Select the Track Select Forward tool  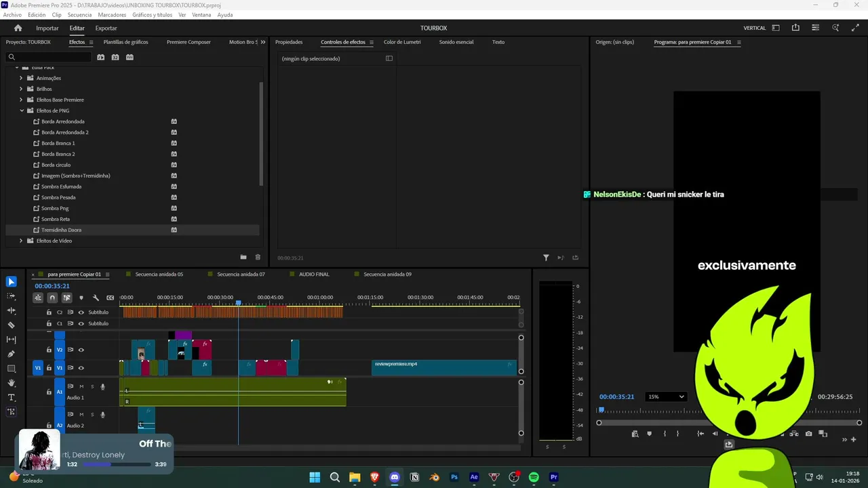[12, 296]
